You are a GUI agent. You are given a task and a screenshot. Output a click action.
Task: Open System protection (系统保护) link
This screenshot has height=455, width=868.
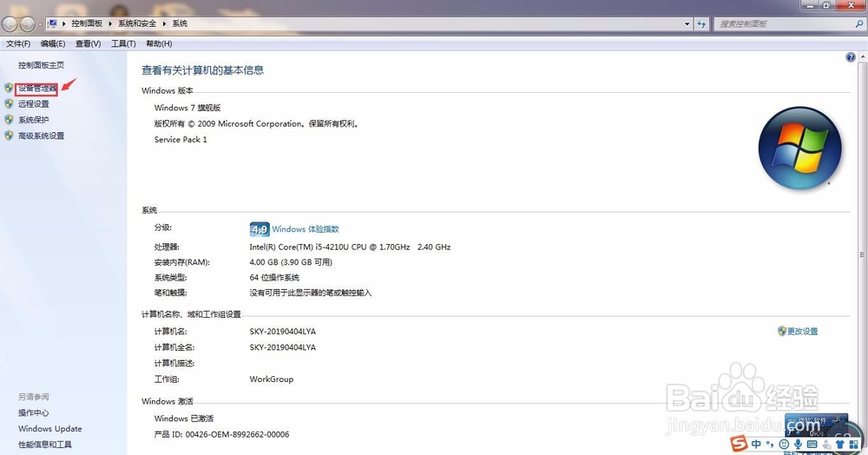coord(33,120)
